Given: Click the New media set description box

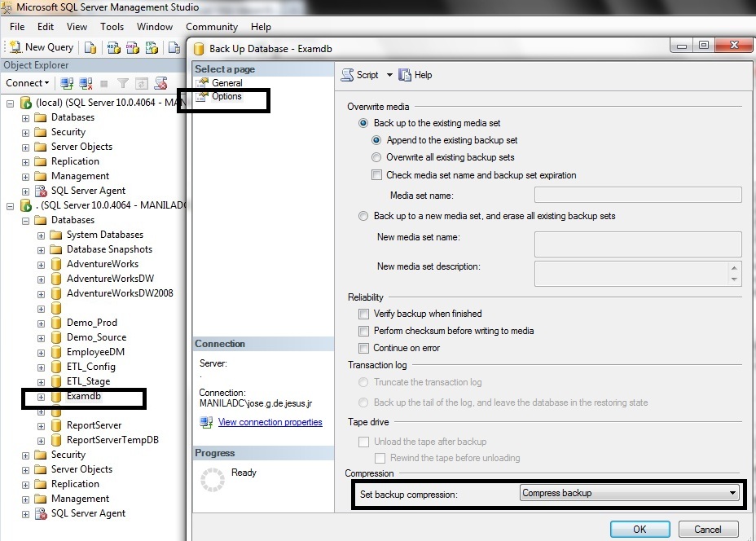Looking at the screenshot, I should tap(638, 274).
